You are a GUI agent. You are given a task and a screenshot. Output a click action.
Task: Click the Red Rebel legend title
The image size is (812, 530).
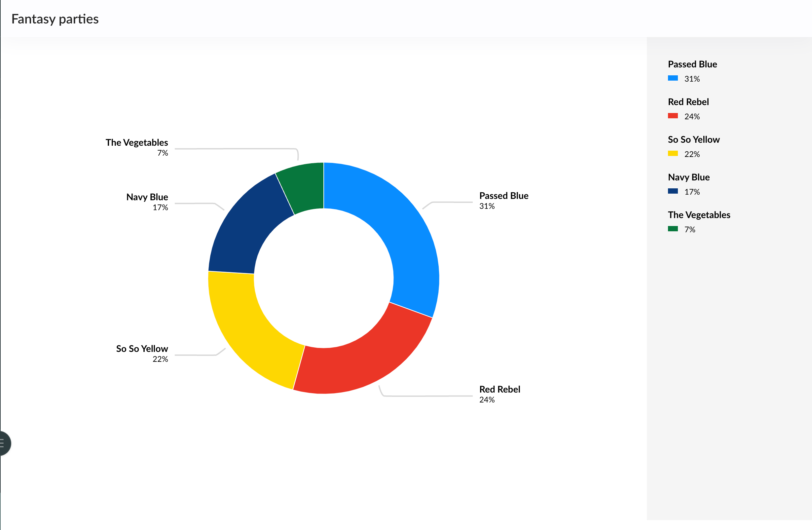tap(688, 102)
